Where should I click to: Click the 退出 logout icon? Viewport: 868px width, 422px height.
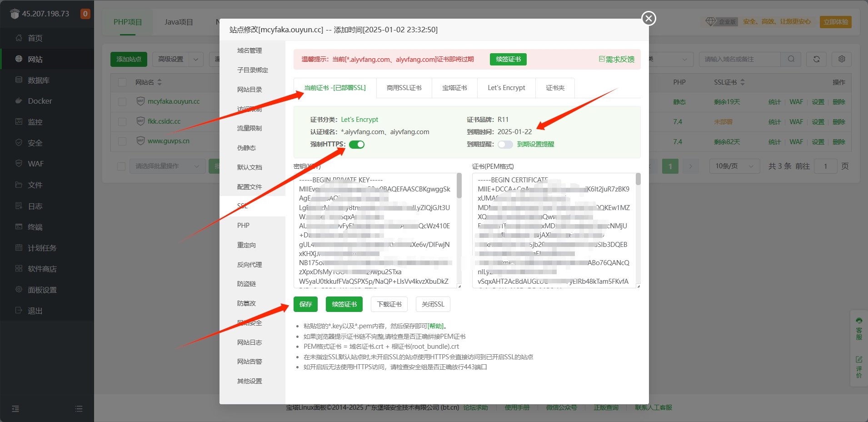pos(19,311)
